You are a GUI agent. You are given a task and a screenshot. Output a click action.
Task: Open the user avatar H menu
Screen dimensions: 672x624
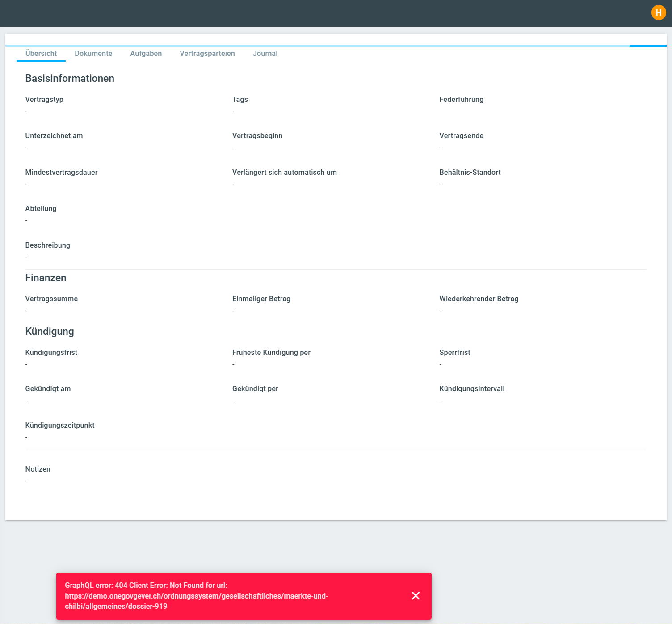click(659, 13)
